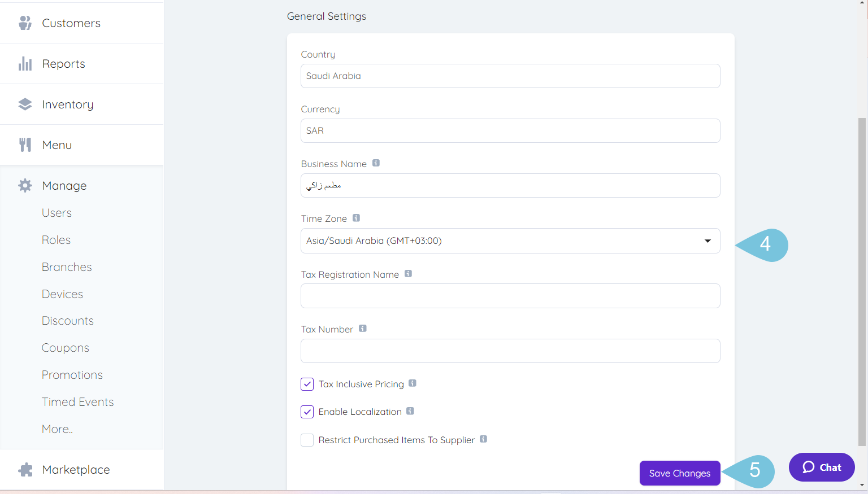Open the Customers menu item
The width and height of the screenshot is (868, 494).
pos(82,23)
